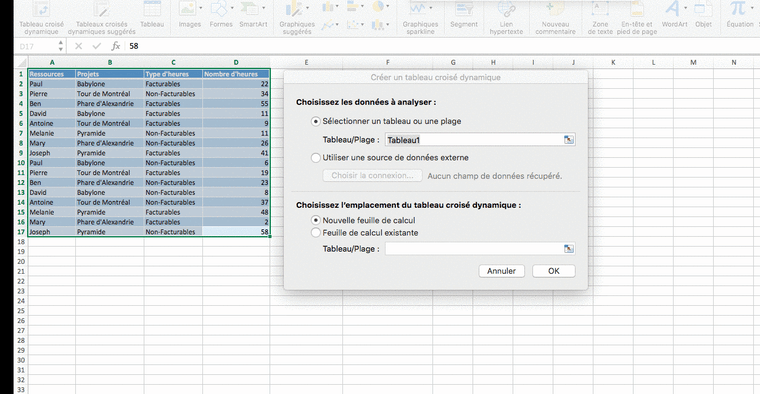Select column header A
This screenshot has width=760, height=394.
coord(52,62)
